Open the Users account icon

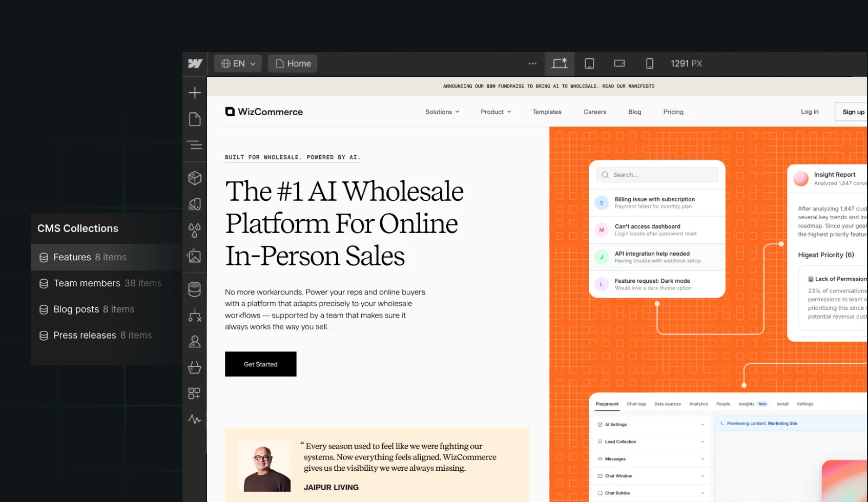coord(195,342)
